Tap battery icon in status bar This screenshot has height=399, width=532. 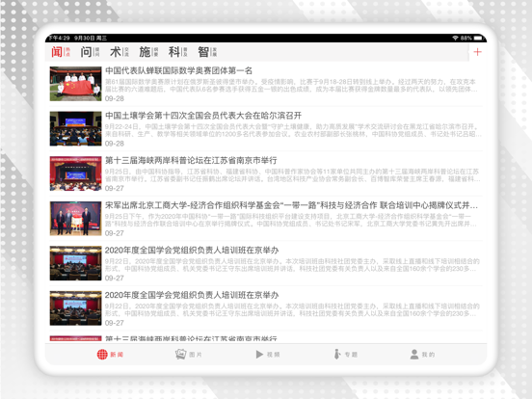coord(478,38)
